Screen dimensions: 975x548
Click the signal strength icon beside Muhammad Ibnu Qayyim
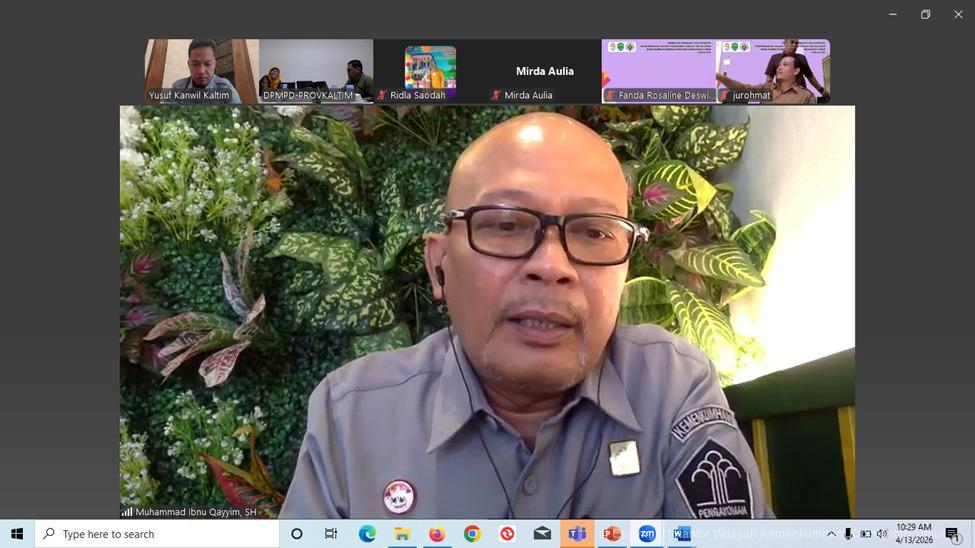click(x=127, y=512)
